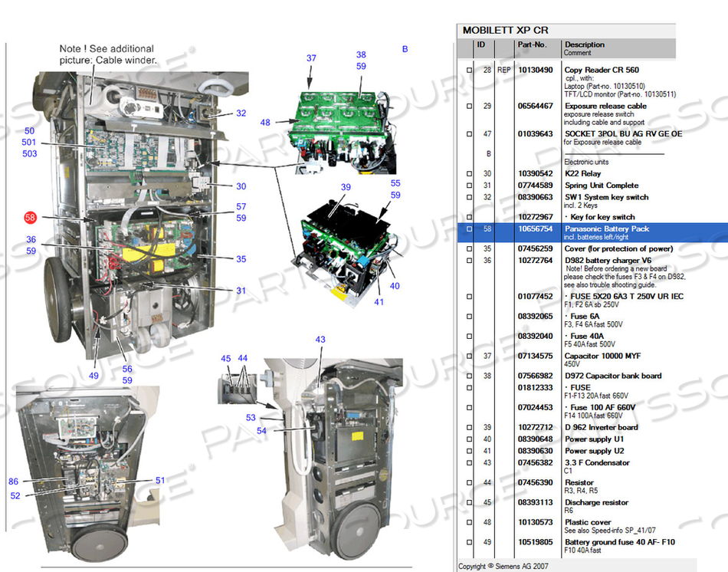Click the Description column header
Image resolution: width=728 pixels, height=572 pixels.
tap(585, 44)
